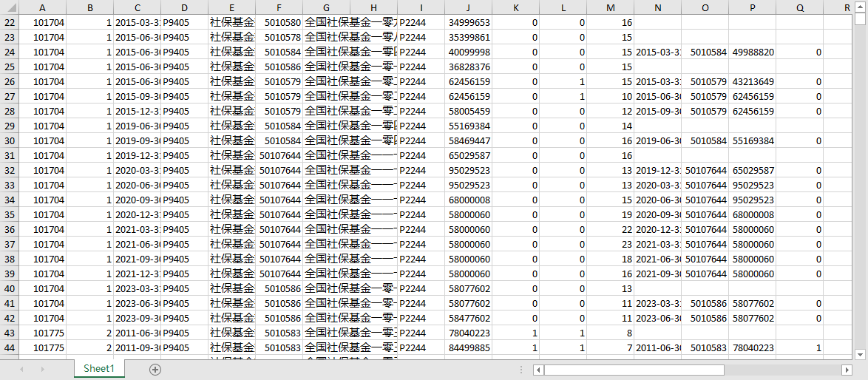This screenshot has width=868, height=380.
Task: Click the horizontal scrollbar thumb
Action: coord(634,369)
